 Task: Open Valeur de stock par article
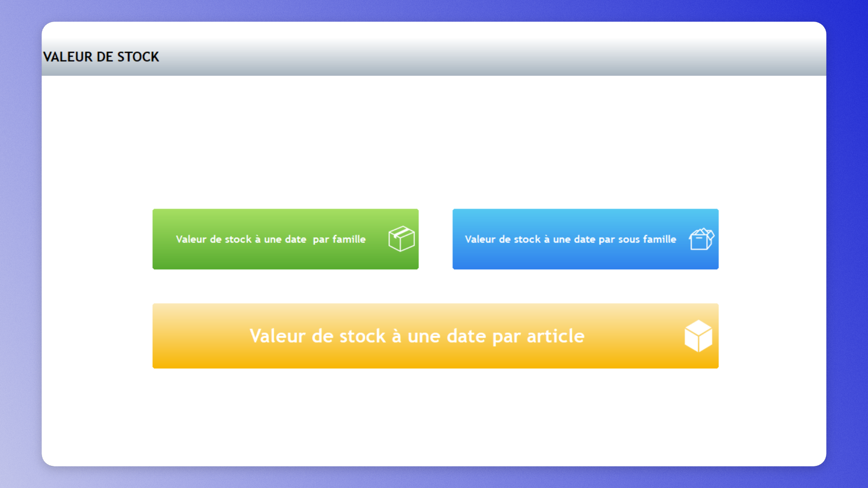tap(435, 336)
